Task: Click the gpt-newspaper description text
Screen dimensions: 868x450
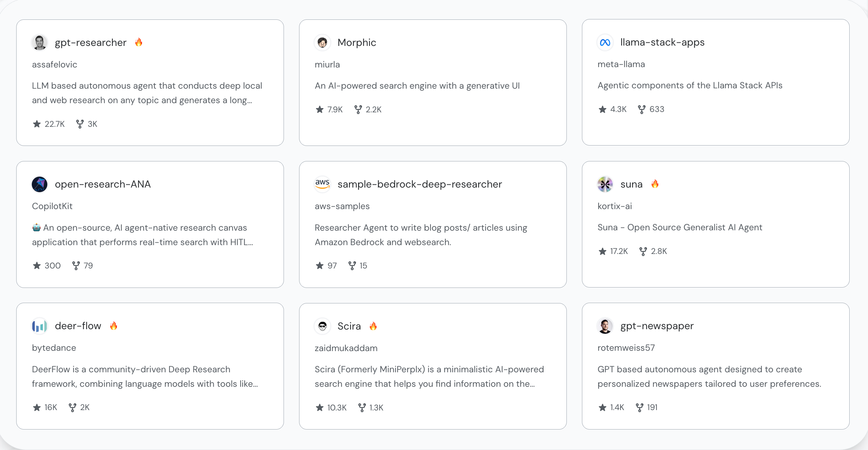Action: [x=709, y=377]
